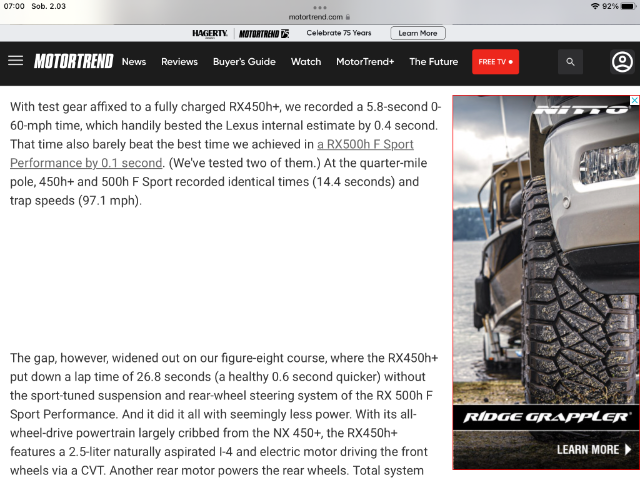The width and height of the screenshot is (640, 480).
Task: Click the Nitto brand logo in ad
Action: click(x=583, y=109)
